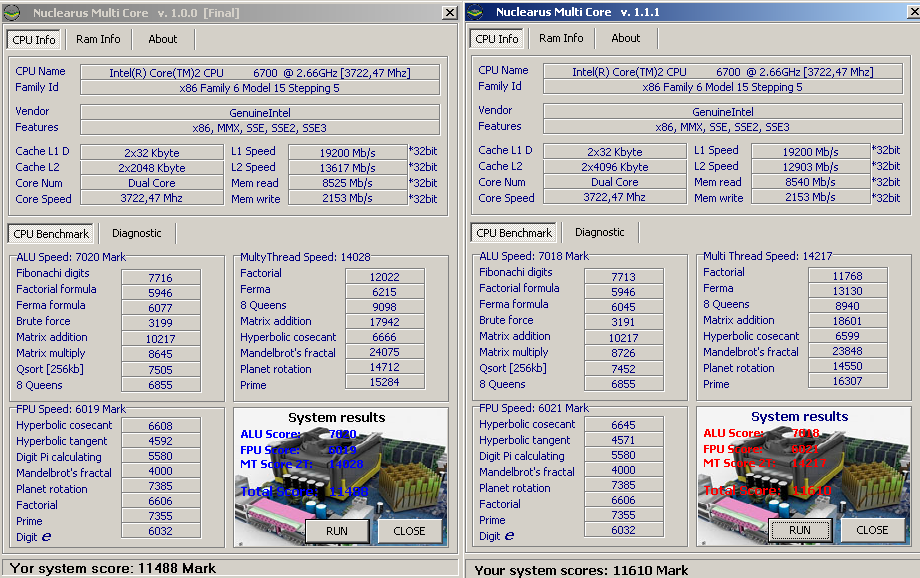Click the CPU Name field in v. 1.1.1 window
Viewport: 920px width, 578px height.
coord(723,72)
